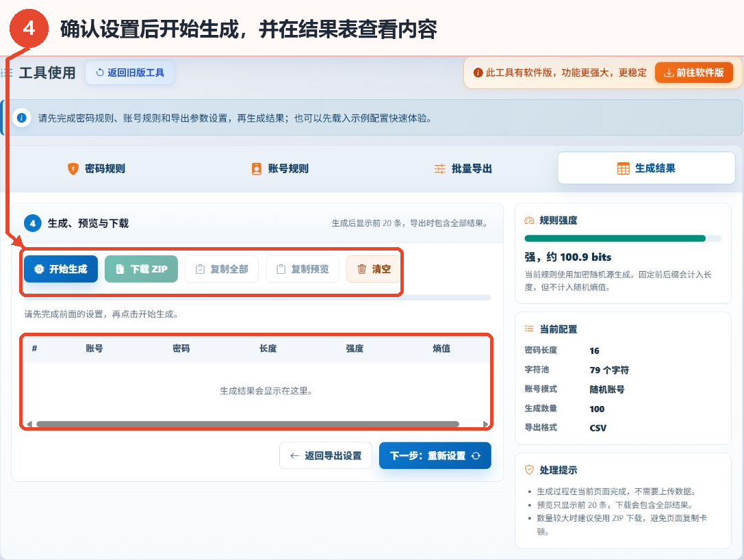This screenshot has width=744, height=560.
Task: Click the 强，约 100.9 bits text
Action: [567, 257]
